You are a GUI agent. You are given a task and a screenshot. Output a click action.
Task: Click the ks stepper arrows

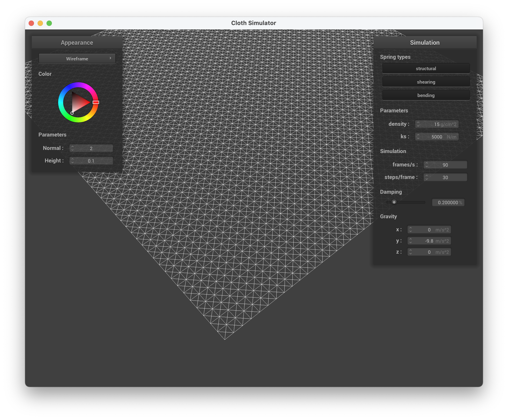418,136
